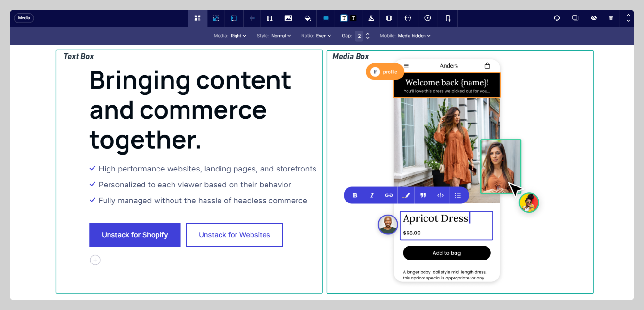The width and height of the screenshot is (644, 310).
Task: Click the trash delete icon
Action: (611, 18)
